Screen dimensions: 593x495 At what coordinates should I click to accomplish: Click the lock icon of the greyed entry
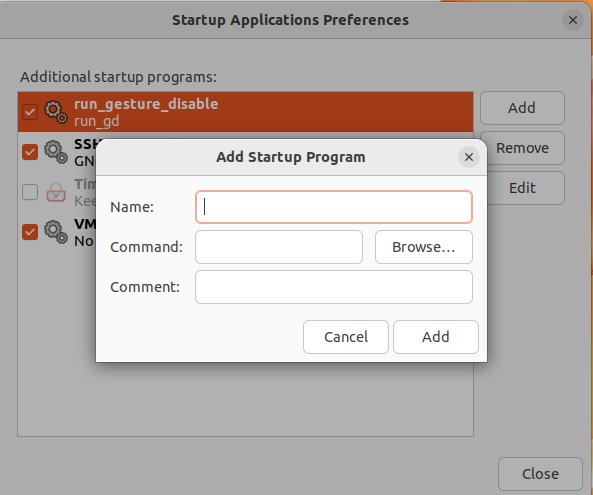click(x=56, y=192)
